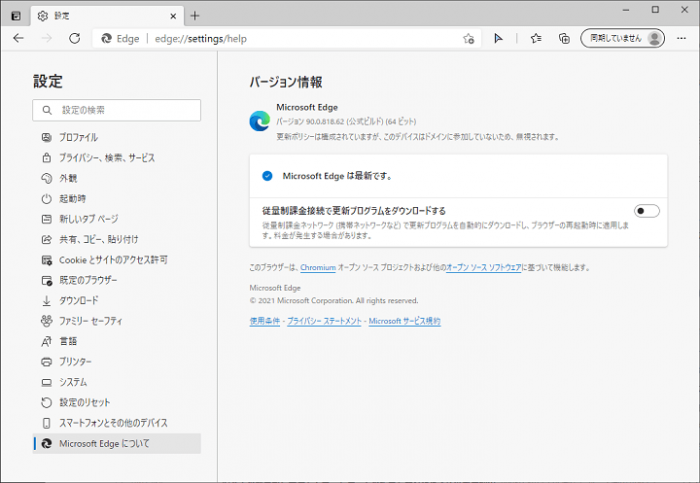Open the オープン ソース ソフトウェア link
Viewport: 700px width, 483px height.
[x=483, y=267]
